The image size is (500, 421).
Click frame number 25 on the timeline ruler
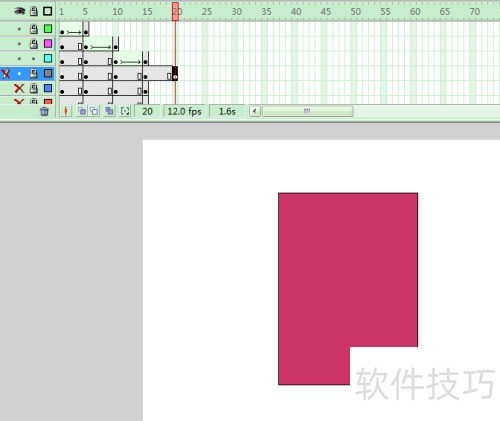click(207, 12)
